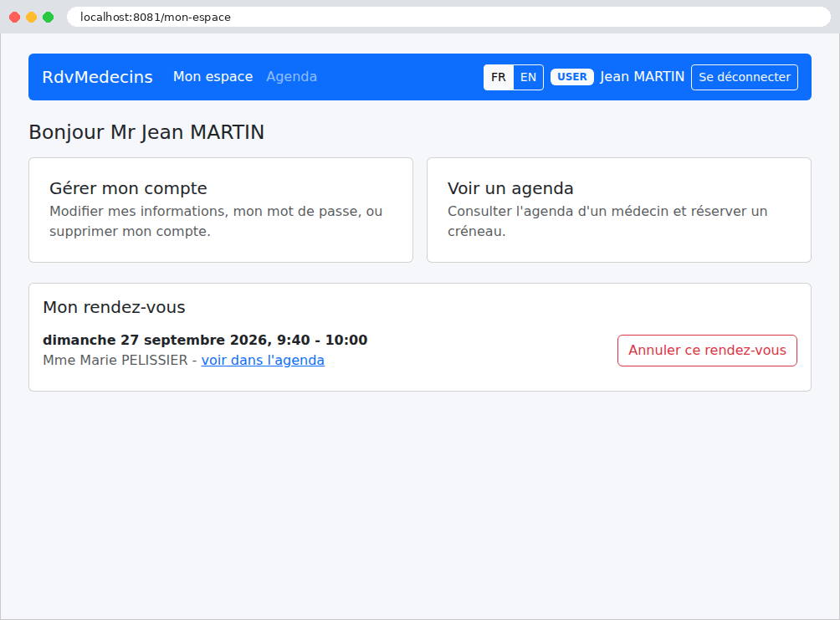Screen dimensions: 840x620
Task: Minimize the window with yellow button
Action: click(32, 17)
